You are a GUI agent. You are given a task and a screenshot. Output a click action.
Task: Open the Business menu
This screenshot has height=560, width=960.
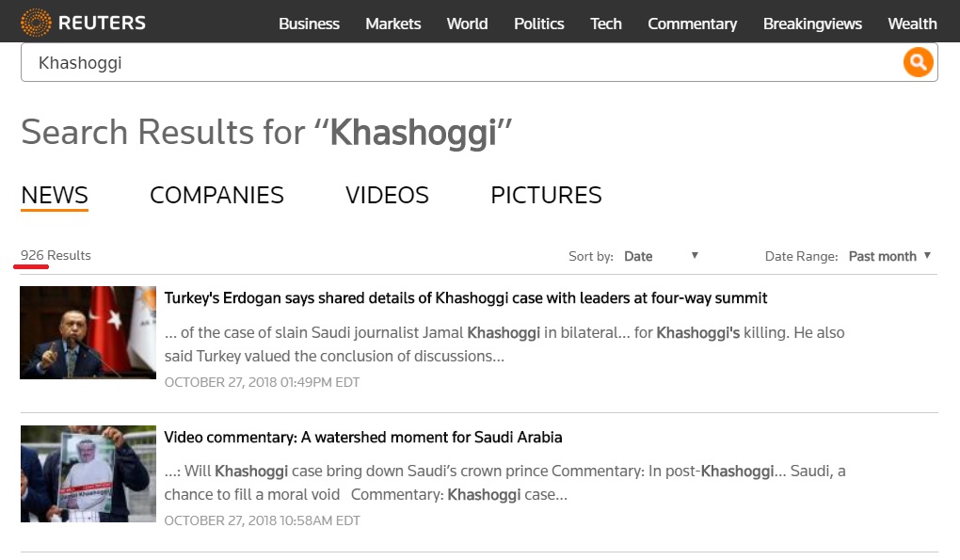[x=310, y=24]
